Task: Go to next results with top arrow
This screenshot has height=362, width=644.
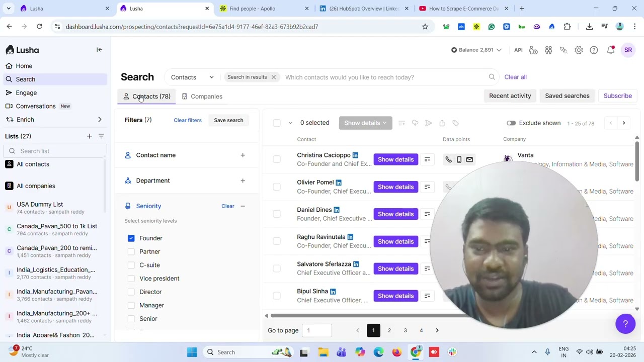Action: (x=623, y=123)
